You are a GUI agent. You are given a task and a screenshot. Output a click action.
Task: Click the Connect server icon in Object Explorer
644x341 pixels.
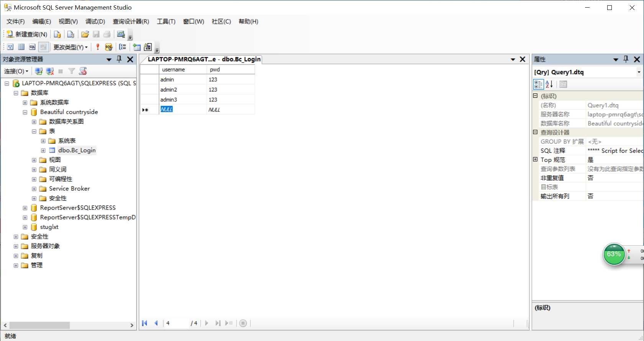tap(39, 71)
